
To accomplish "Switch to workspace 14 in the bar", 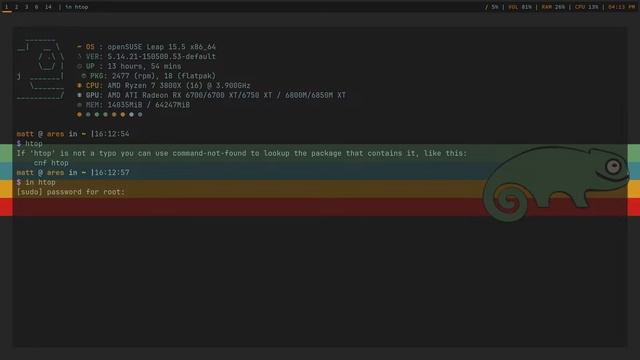I will point(48,7).
